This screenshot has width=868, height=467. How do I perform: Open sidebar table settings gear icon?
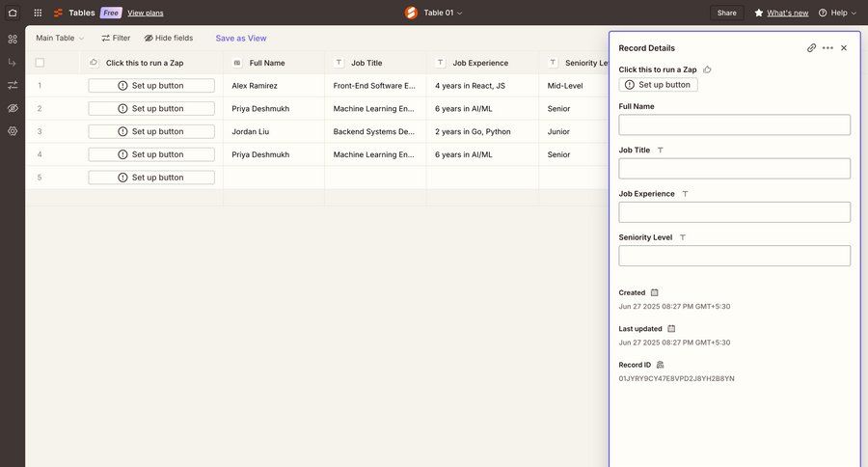[13, 130]
